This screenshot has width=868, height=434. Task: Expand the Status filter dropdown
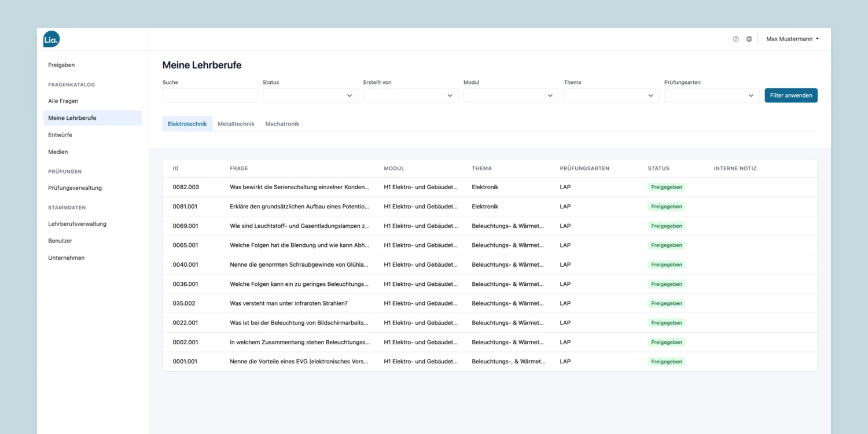point(310,95)
